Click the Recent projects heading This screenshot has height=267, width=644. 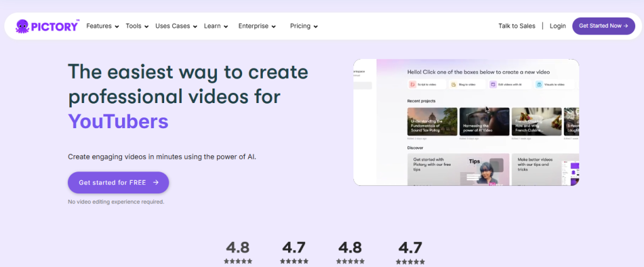point(421,101)
